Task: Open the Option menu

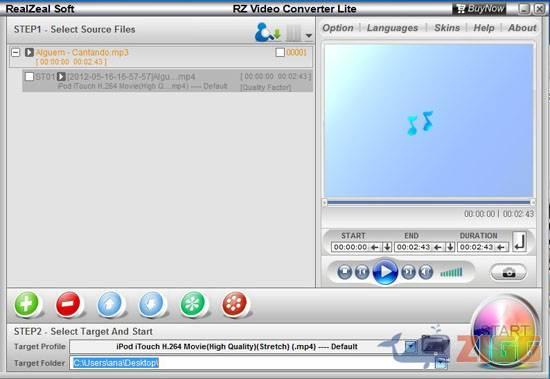Action: pos(338,28)
